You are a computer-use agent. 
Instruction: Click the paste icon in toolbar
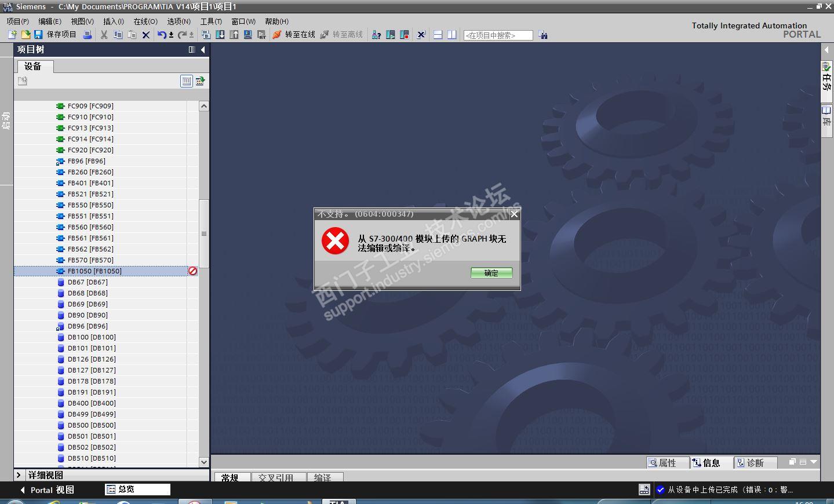pyautogui.click(x=132, y=35)
